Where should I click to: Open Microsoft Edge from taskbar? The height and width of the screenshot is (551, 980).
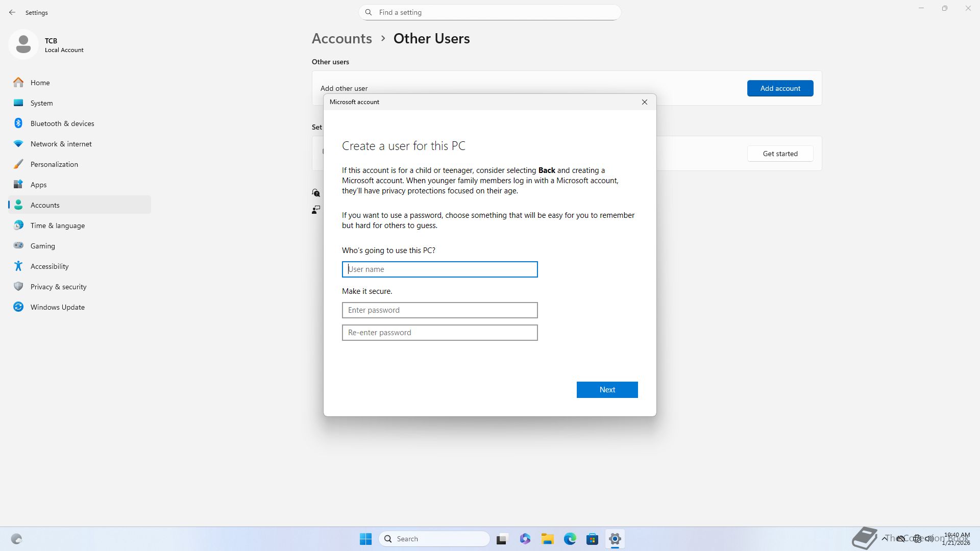(x=570, y=539)
